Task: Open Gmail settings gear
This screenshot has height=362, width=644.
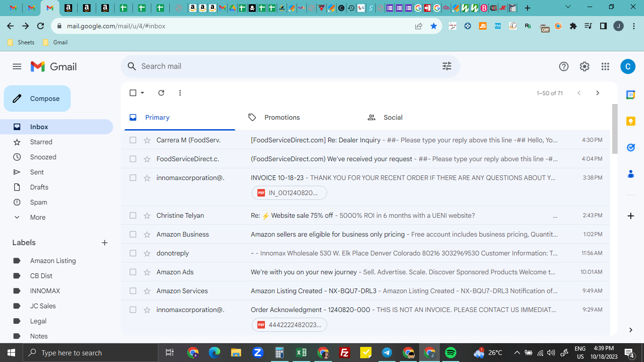Action: 585,66
